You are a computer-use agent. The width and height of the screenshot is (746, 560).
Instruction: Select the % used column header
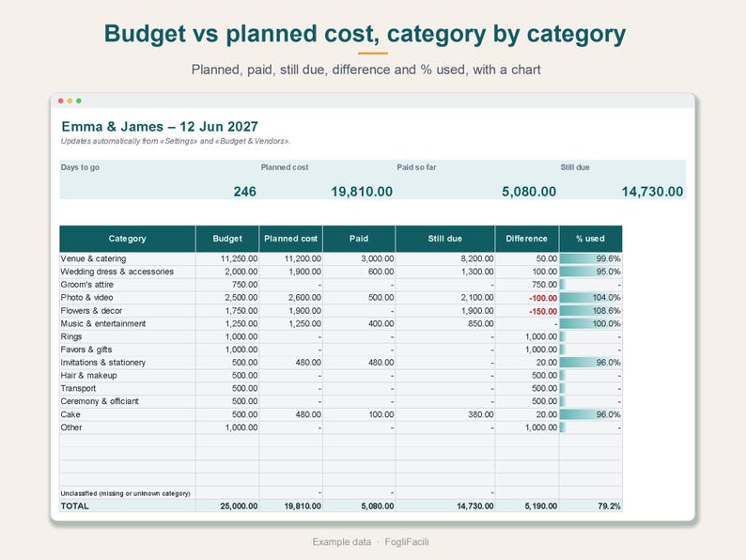click(590, 239)
